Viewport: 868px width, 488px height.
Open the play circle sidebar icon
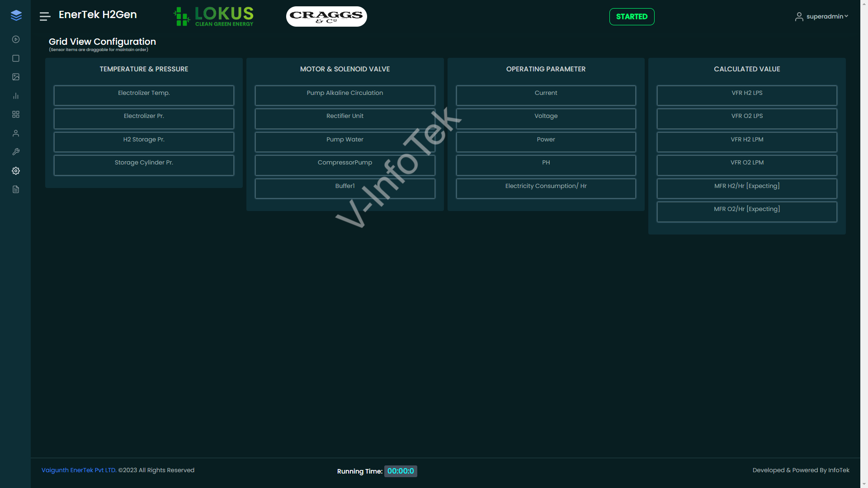click(x=16, y=39)
